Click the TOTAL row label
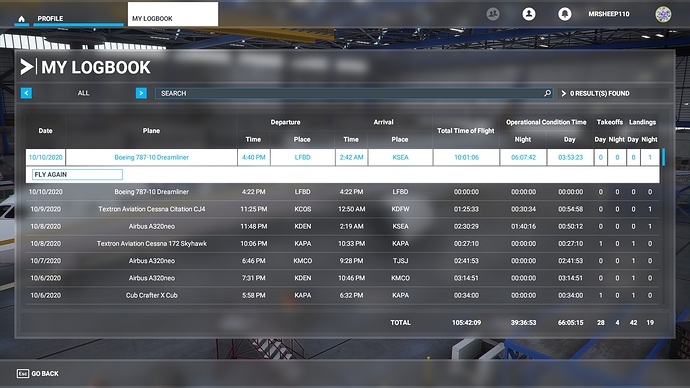Image resolution: width=690 pixels, height=388 pixels. pyautogui.click(x=400, y=322)
